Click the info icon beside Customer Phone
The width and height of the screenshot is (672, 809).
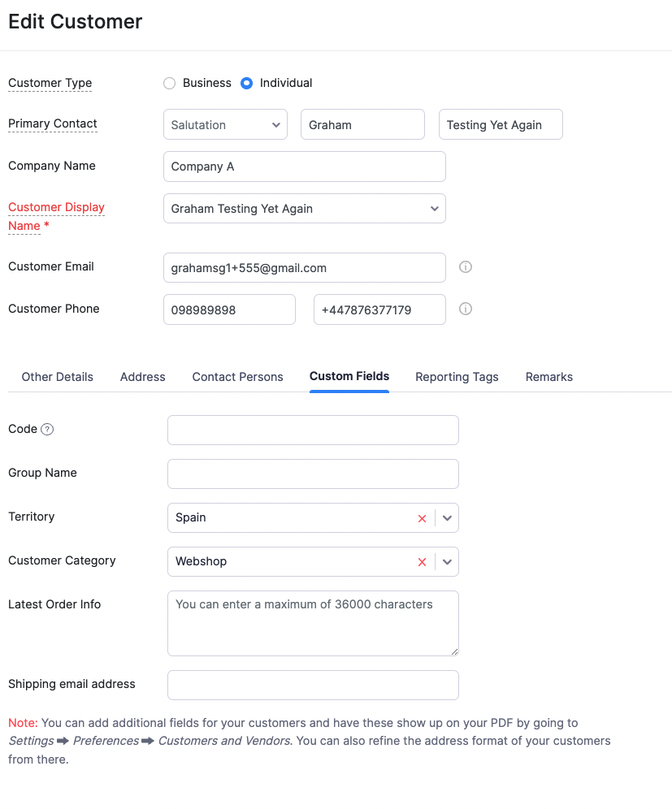tap(465, 309)
